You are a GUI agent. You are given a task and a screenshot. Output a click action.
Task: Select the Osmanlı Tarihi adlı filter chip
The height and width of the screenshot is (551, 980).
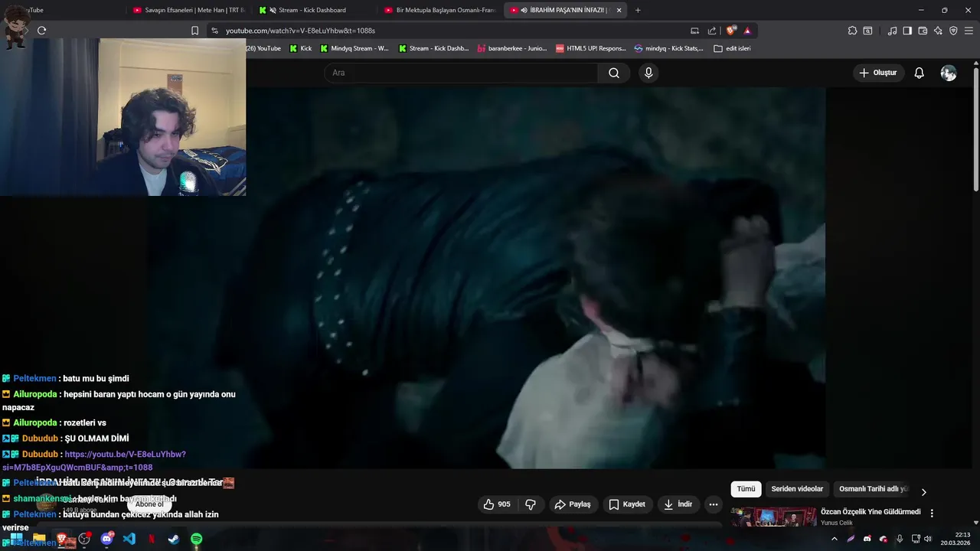(873, 489)
